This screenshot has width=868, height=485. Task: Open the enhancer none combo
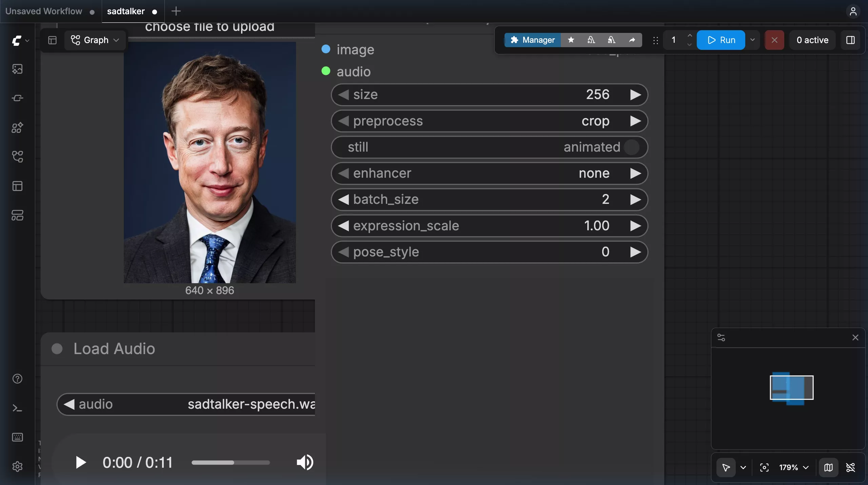(x=489, y=173)
